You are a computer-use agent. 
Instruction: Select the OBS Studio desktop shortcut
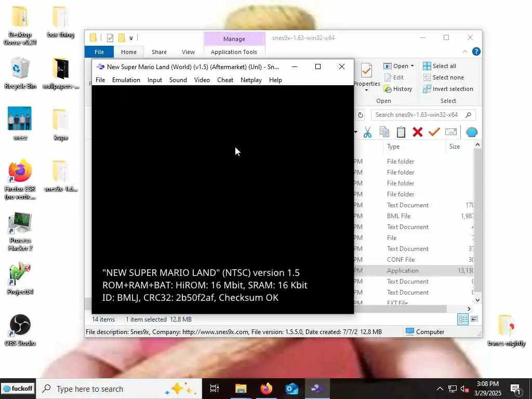click(20, 330)
